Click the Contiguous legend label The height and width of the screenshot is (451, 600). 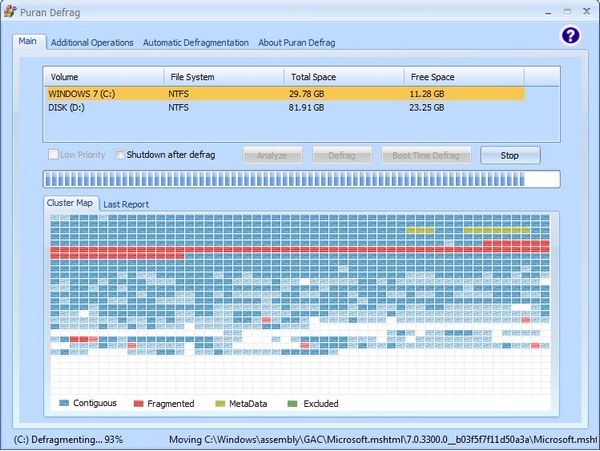click(95, 403)
